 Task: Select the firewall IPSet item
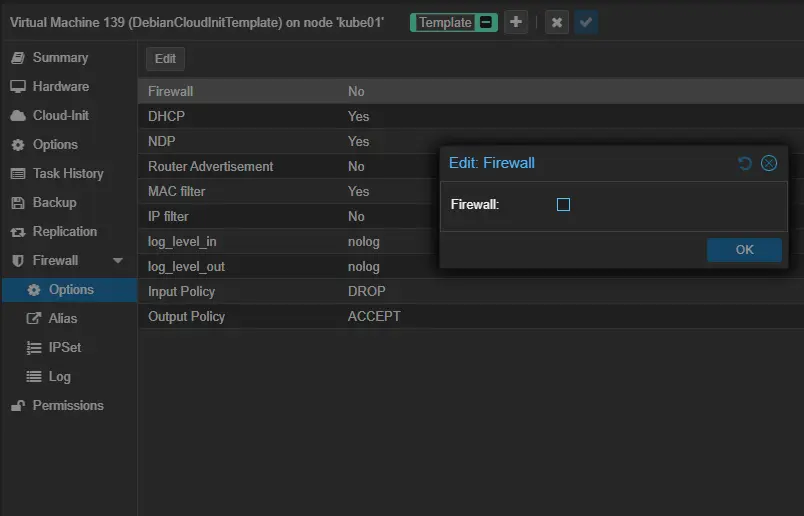[64, 348]
